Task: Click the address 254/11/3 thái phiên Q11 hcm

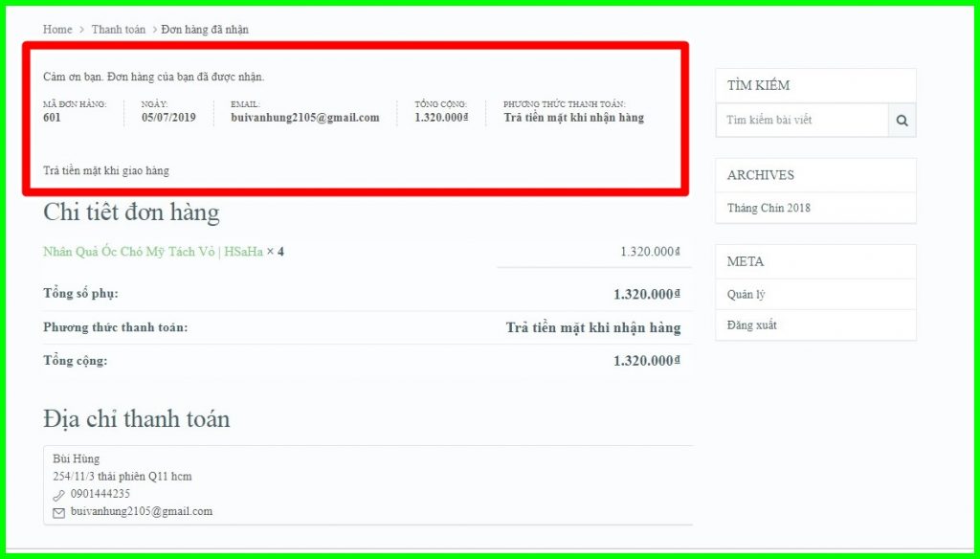Action: pos(122,477)
